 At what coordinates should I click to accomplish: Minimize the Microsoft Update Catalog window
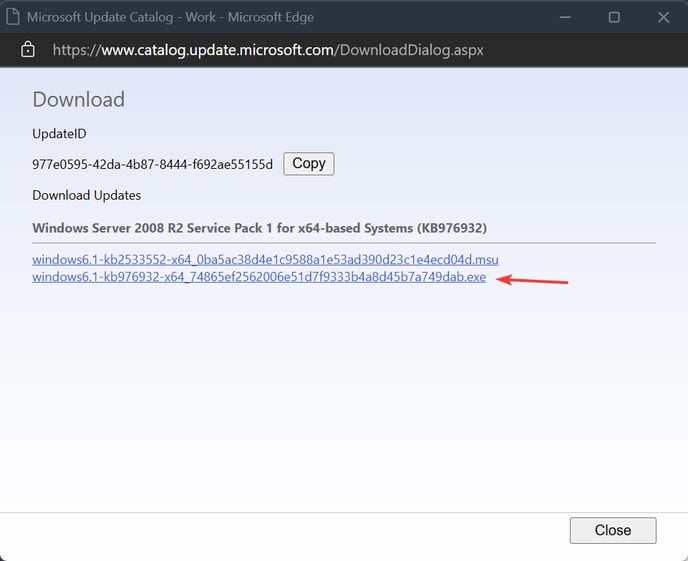point(565,17)
